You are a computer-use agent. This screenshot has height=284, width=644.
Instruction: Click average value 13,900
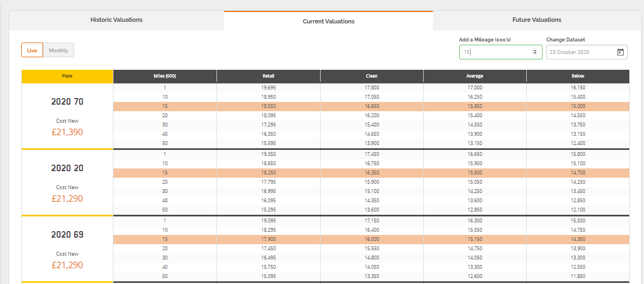click(475, 134)
